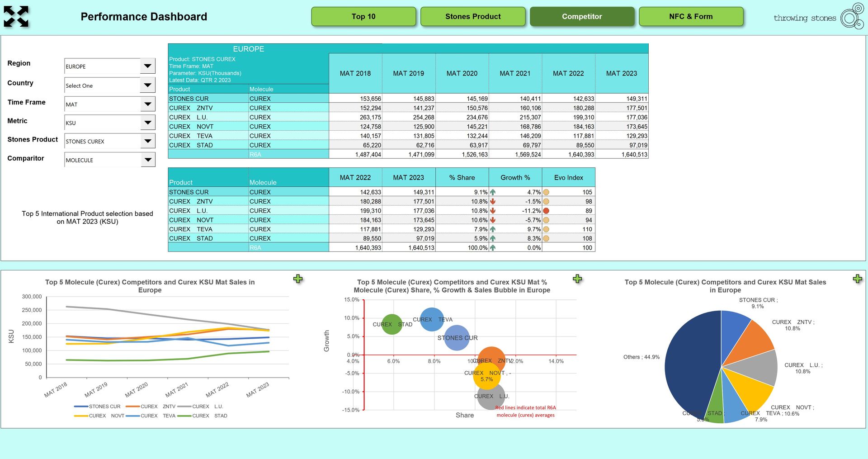This screenshot has height=459, width=868.
Task: Click the green up arrow in STONES CUR row
Action: (x=493, y=192)
